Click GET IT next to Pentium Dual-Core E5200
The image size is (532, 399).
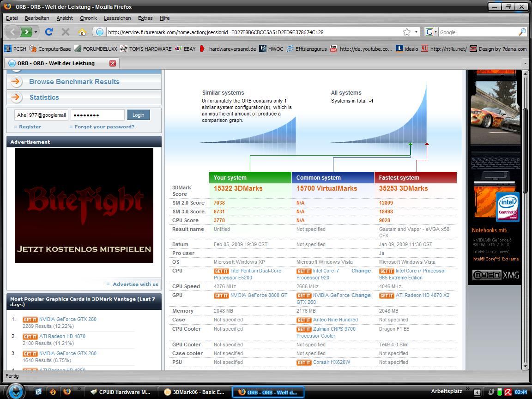(221, 271)
